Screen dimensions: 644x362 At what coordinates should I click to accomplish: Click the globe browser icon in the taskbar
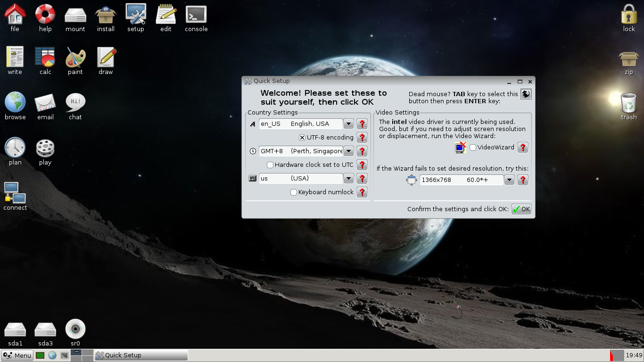coord(52,355)
